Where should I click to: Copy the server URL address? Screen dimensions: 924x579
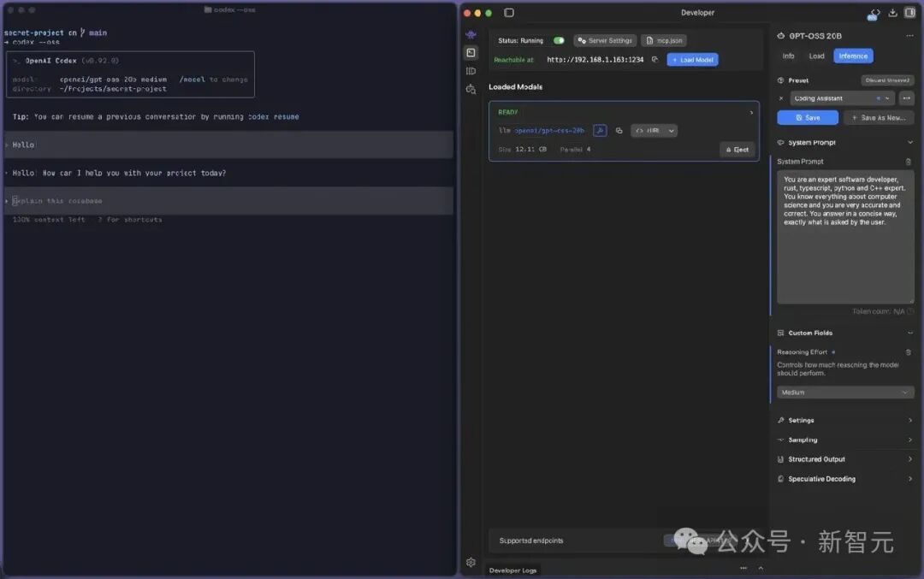click(654, 60)
